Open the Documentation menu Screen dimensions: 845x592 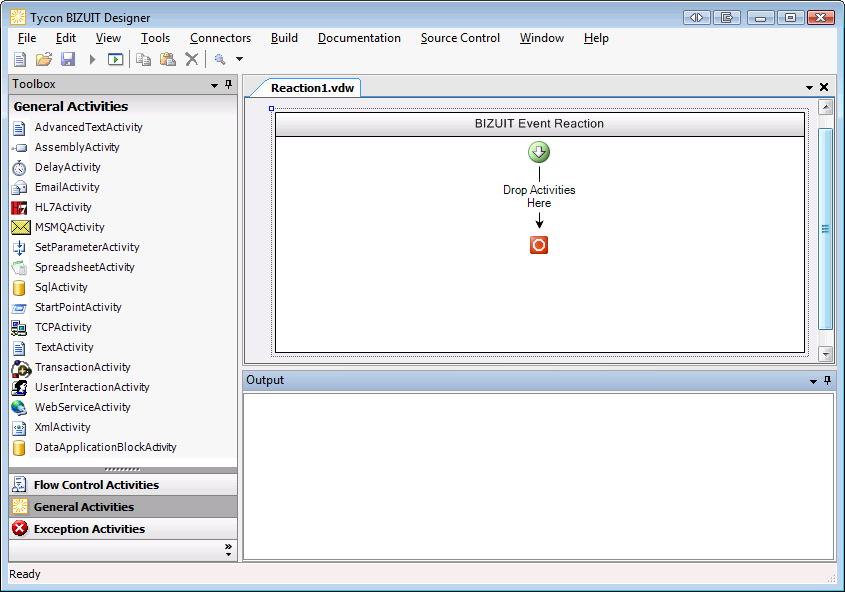click(359, 38)
